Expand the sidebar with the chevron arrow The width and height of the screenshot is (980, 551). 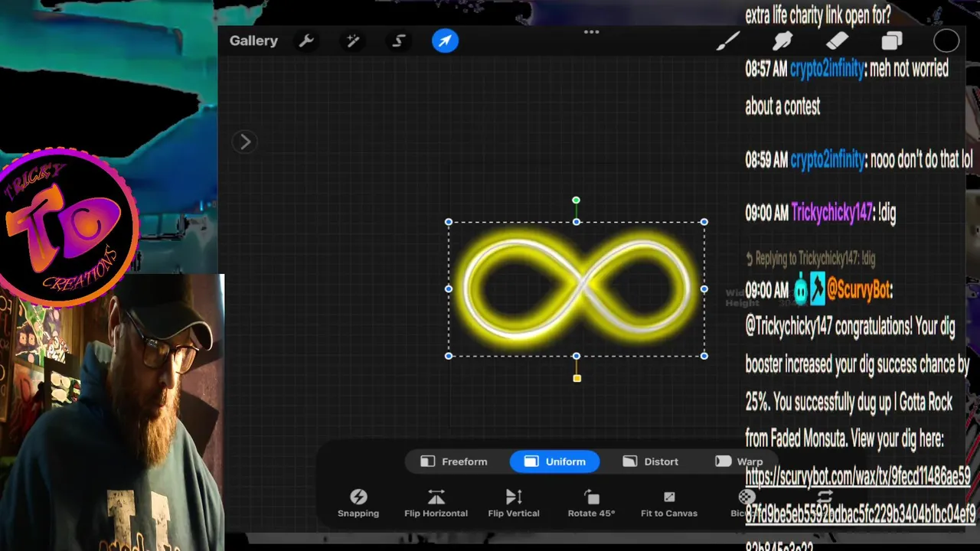click(245, 142)
